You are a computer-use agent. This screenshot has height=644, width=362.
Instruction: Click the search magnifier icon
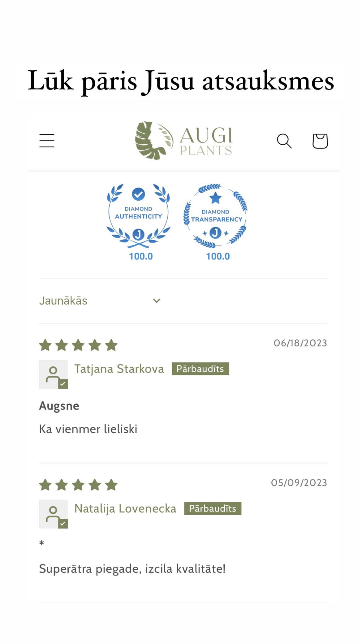[x=284, y=141]
